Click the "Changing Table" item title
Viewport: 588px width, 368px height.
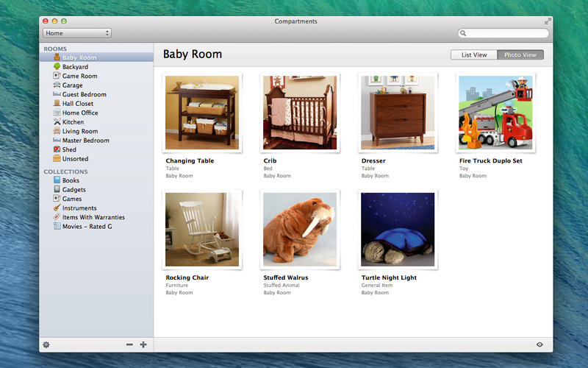[190, 160]
